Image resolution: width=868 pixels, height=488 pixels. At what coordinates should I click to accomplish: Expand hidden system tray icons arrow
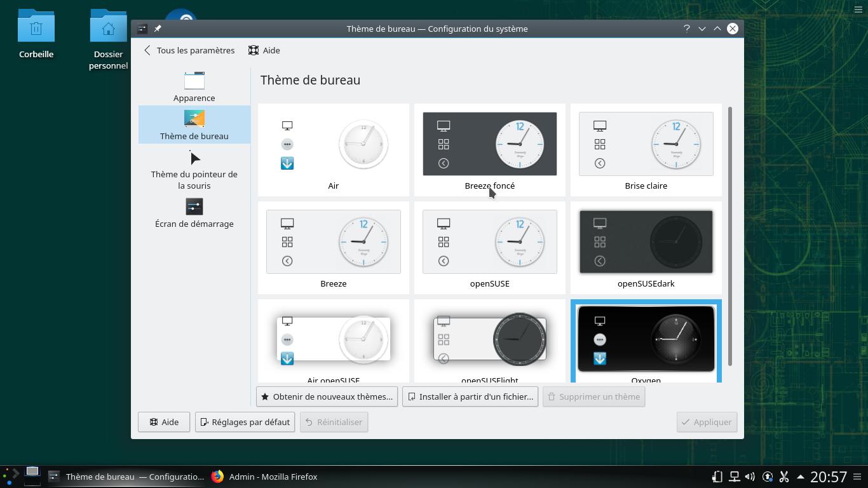[x=800, y=477]
